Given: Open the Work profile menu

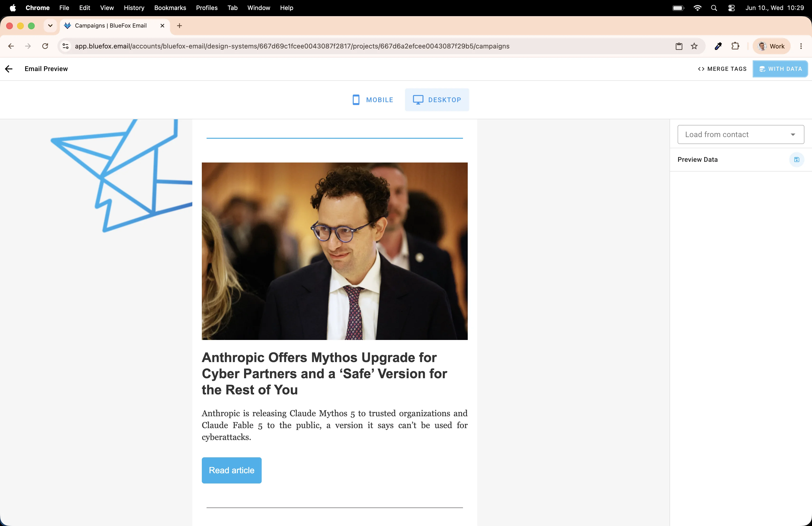Looking at the screenshot, I should pos(771,46).
